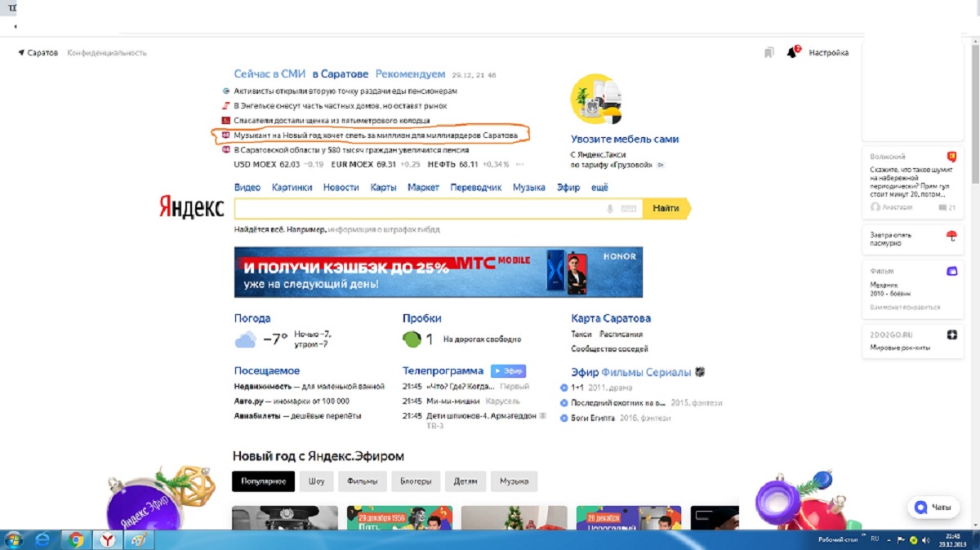Open the Погода heading link
This screenshot has height=550, width=980.
pos(252,318)
